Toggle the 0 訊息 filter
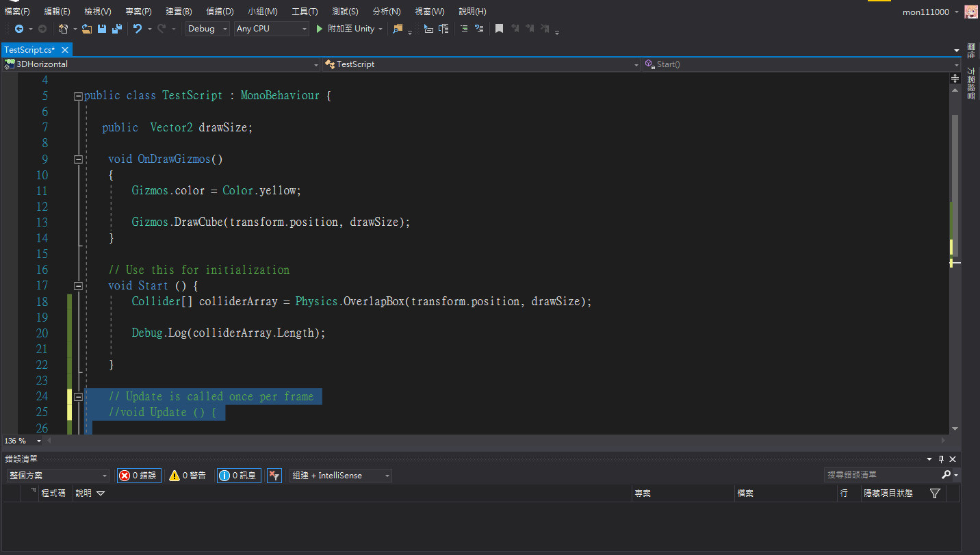The height and width of the screenshot is (555, 980). 237,474
